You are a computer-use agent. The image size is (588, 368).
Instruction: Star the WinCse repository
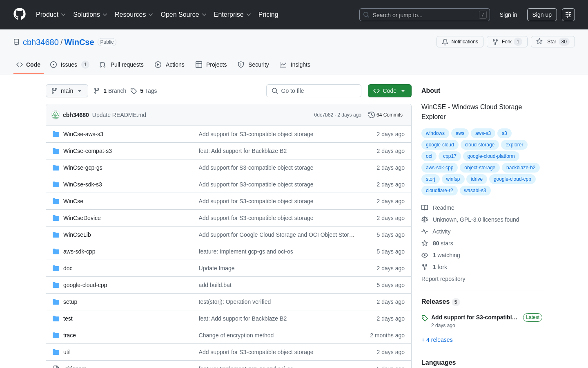[x=552, y=42]
